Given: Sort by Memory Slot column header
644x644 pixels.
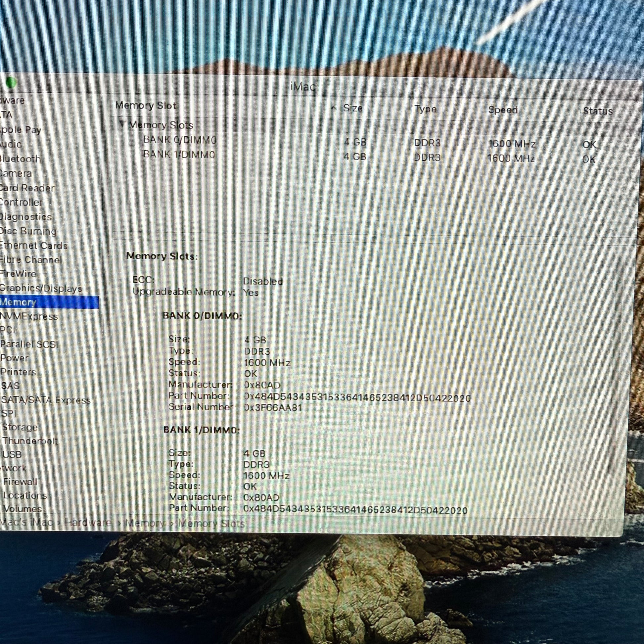Looking at the screenshot, I should coord(145,106).
